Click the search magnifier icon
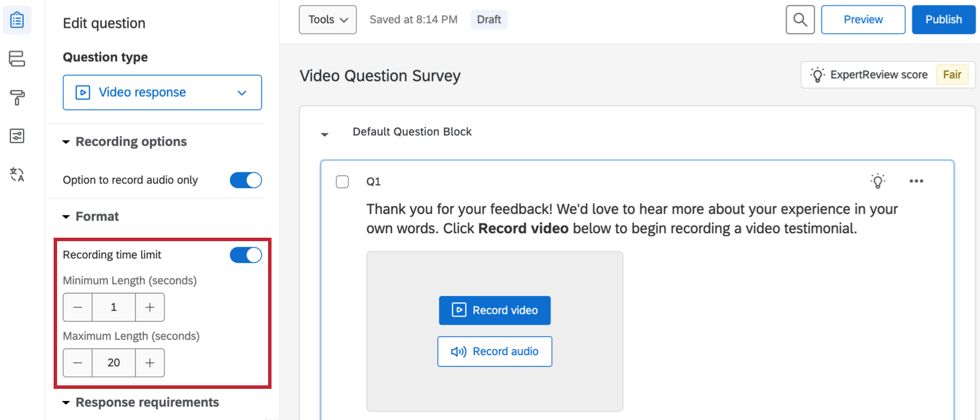The width and height of the screenshot is (980, 420). click(x=800, y=20)
